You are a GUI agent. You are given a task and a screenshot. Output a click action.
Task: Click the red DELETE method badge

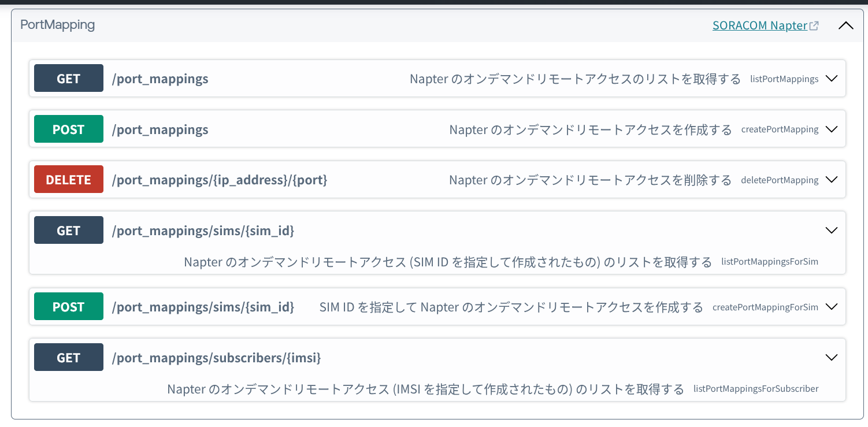click(x=69, y=180)
